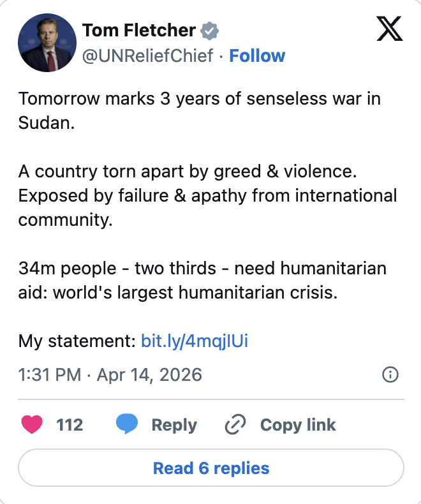Screen dimensions: 421x504
Task: Click the '34m people' humanitarian aid paragraph
Action: pos(202,281)
